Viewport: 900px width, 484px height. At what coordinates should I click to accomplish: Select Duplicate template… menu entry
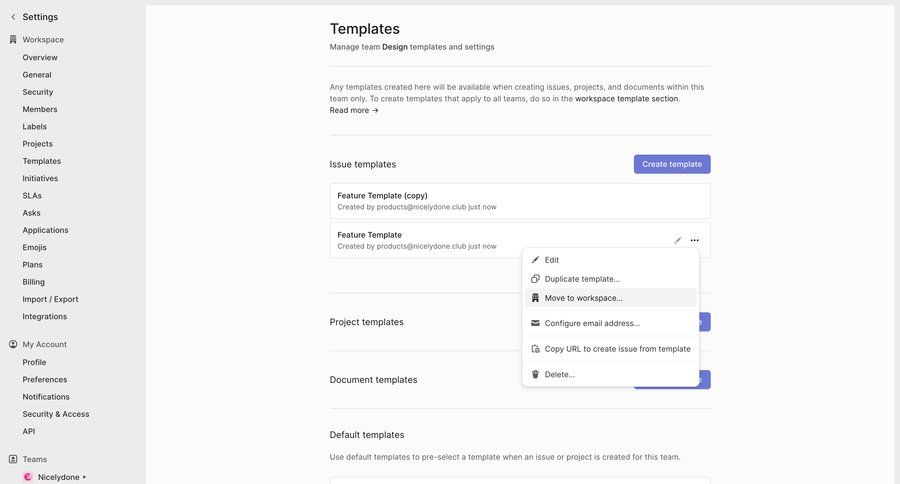[x=611, y=279]
